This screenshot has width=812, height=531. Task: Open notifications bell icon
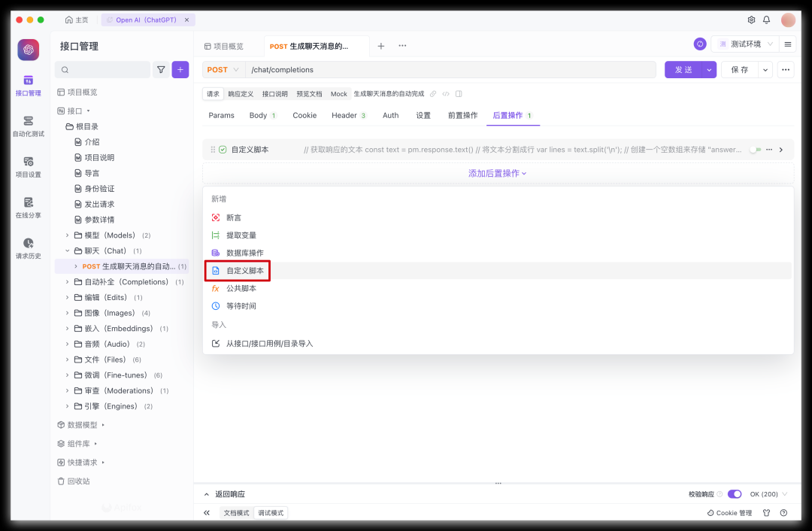[766, 20]
